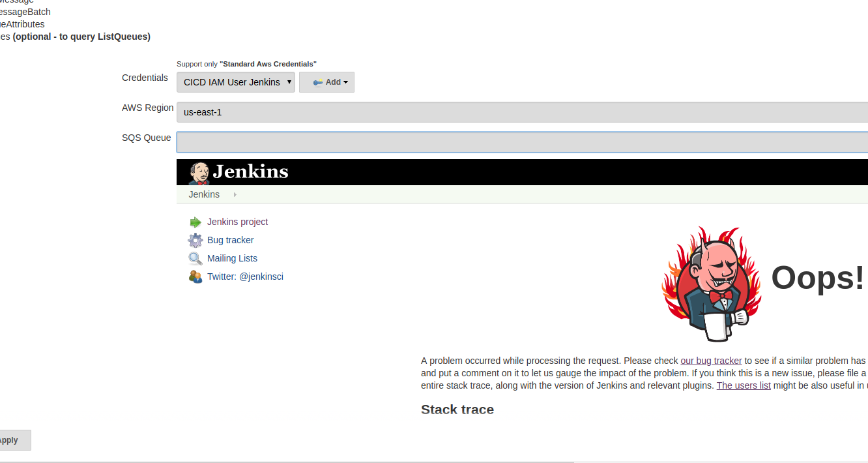Open the Credentials dropdown showing CICD IAM User Jenkins
Viewport: 868px width, 463px height.
tap(235, 82)
